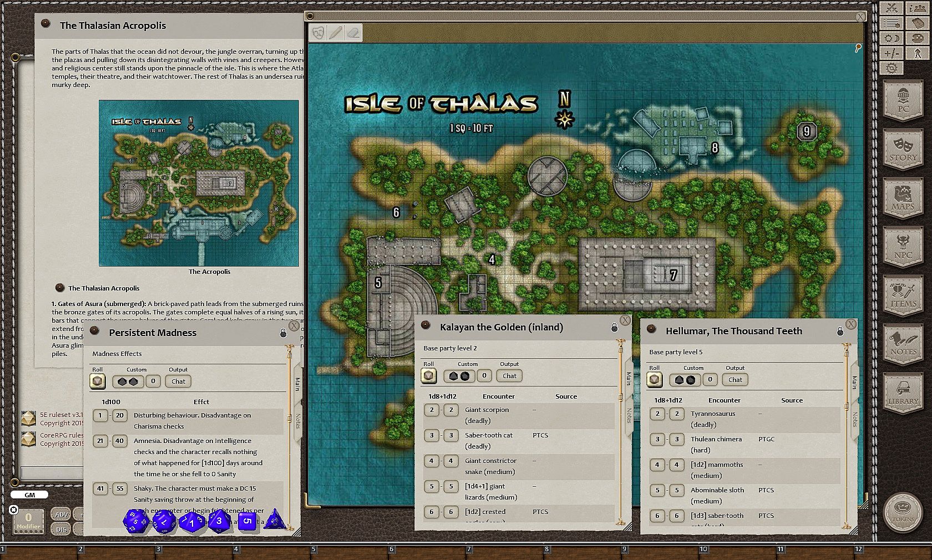Image resolution: width=932 pixels, height=560 pixels.
Task: Click the Thulean chimera encounter row
Action: 744,445
